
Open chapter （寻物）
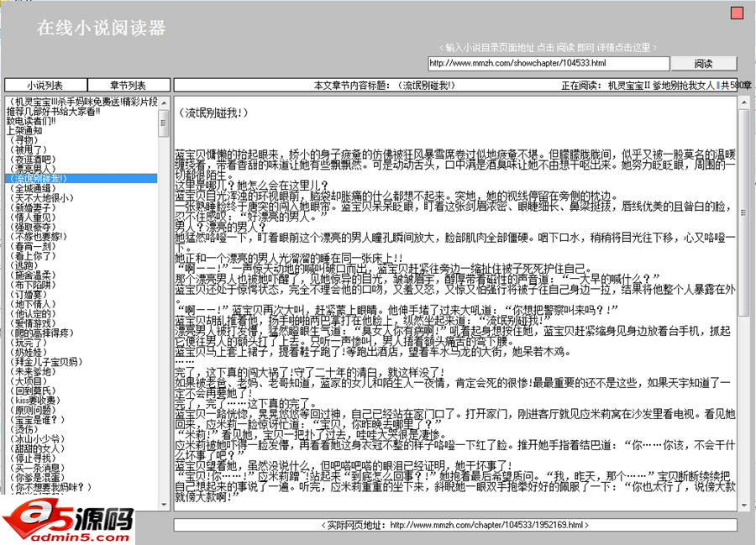[24, 140]
